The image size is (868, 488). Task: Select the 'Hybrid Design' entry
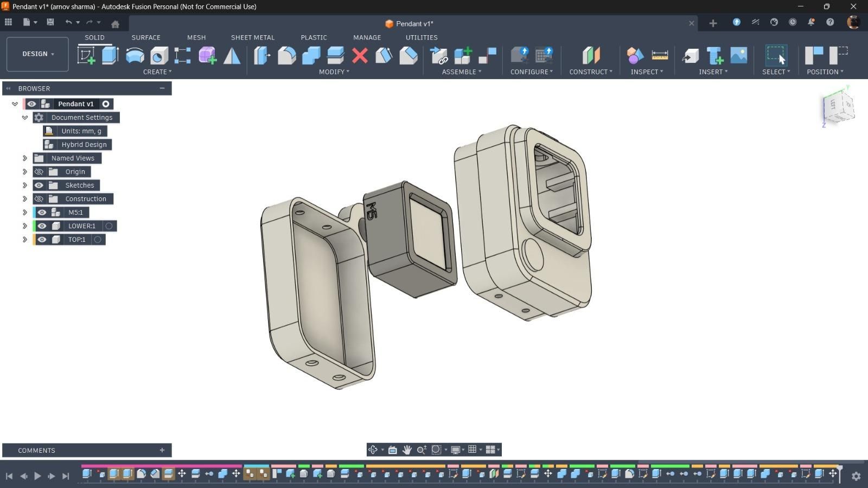pos(84,145)
